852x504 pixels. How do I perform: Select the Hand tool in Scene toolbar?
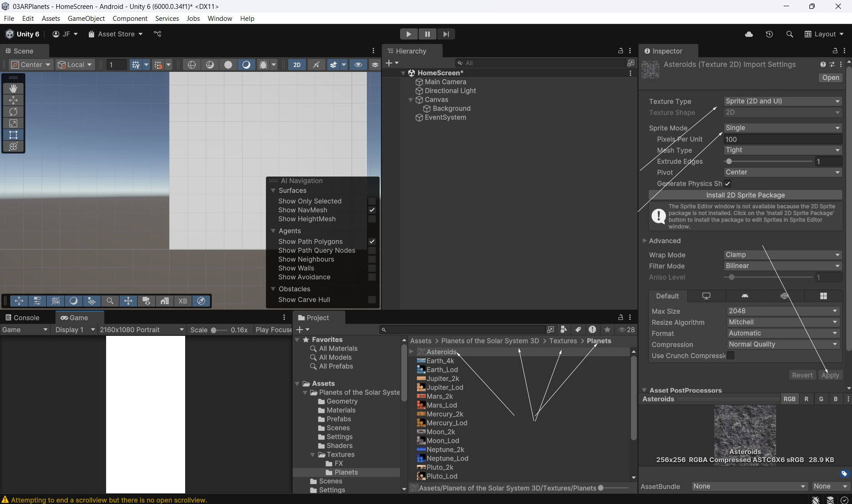13,89
